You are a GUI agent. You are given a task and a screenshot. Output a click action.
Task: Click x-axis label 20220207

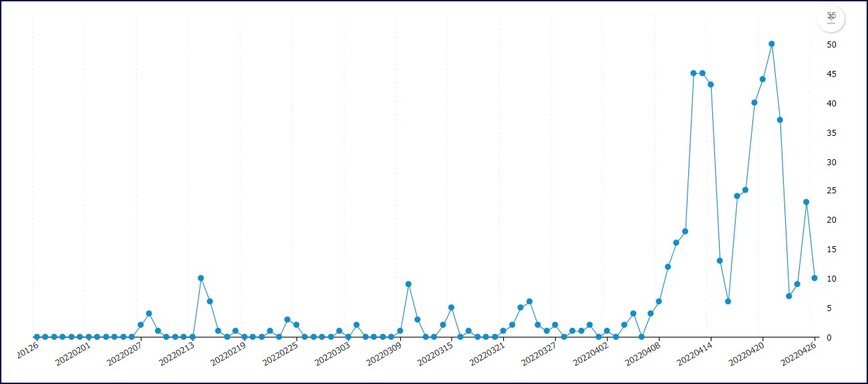coord(124,353)
